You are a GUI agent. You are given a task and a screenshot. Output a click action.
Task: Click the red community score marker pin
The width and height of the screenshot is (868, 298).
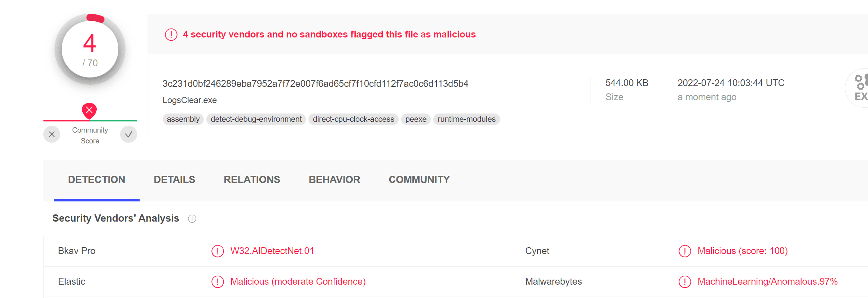click(89, 110)
